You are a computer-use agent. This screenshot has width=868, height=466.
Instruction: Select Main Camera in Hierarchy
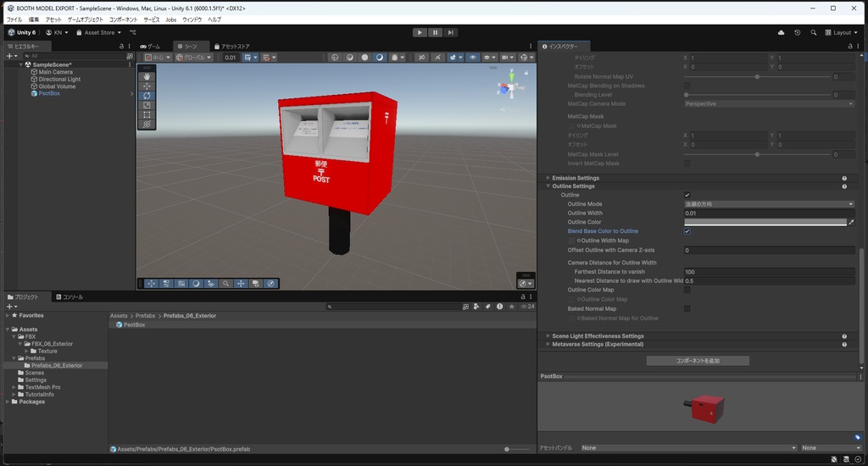[x=55, y=72]
